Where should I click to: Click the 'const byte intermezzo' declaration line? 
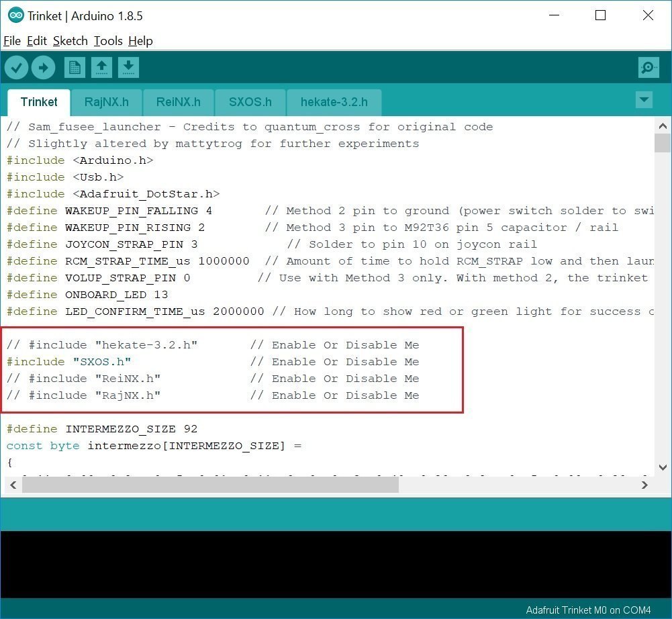point(154,446)
